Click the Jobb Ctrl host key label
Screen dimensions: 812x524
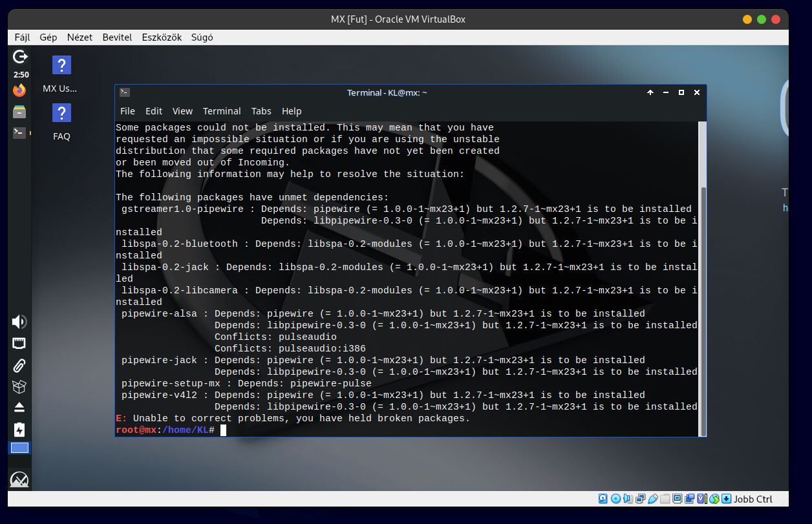[x=753, y=499]
